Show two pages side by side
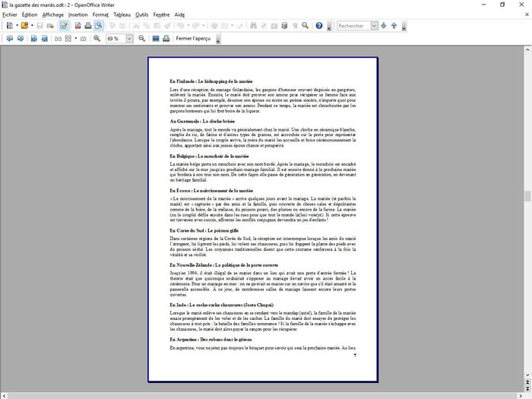This screenshot has width=532, height=399. coord(58,39)
